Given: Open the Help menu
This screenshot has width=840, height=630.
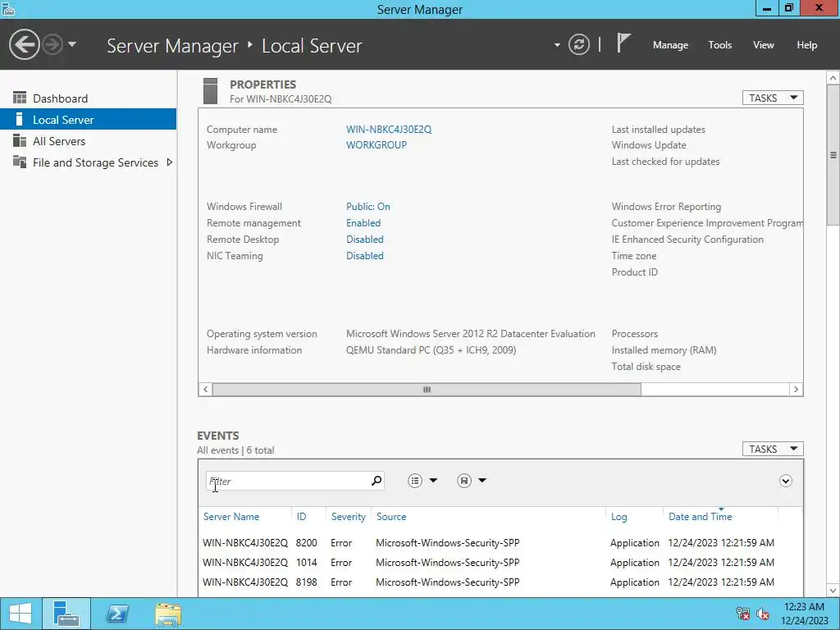Looking at the screenshot, I should (x=806, y=45).
